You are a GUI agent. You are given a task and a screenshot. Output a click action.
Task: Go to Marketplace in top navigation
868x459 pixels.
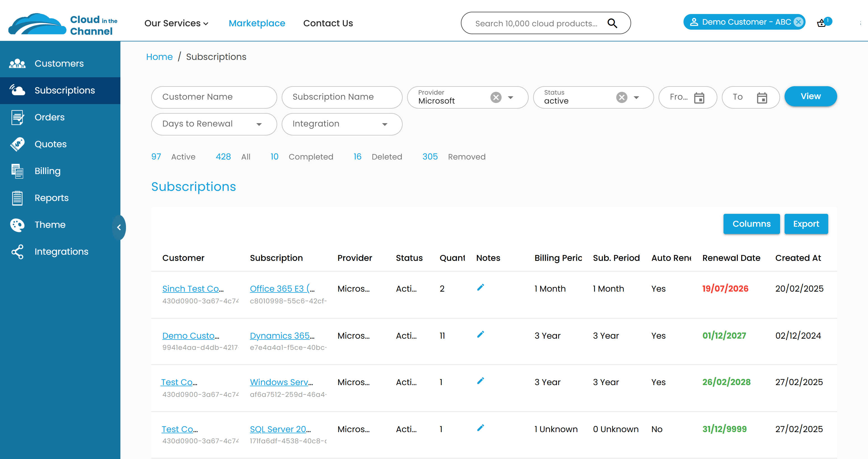pos(257,23)
